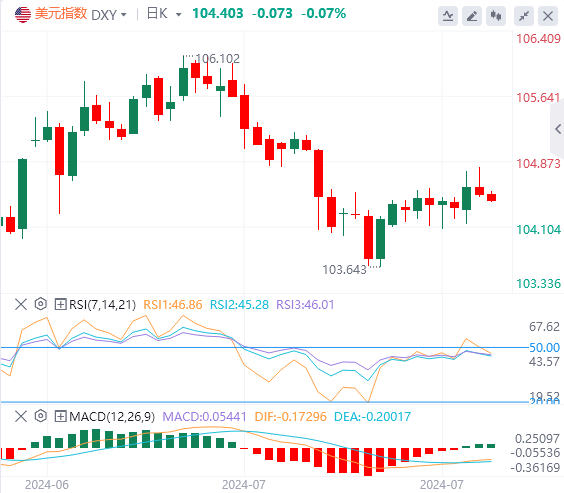The width and height of the screenshot is (564, 493).
Task: Click the 106.409 price axis label
Action: [538, 39]
